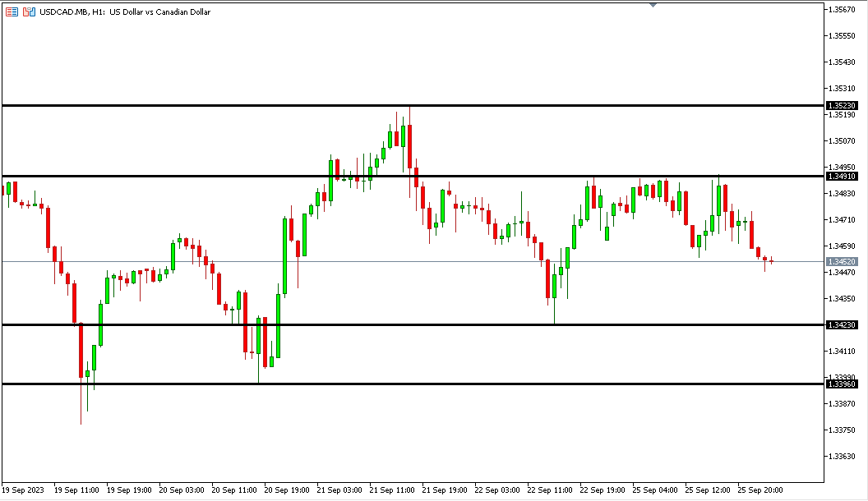
Task: Click the 1.33750 value on price scale
Action: (842, 430)
